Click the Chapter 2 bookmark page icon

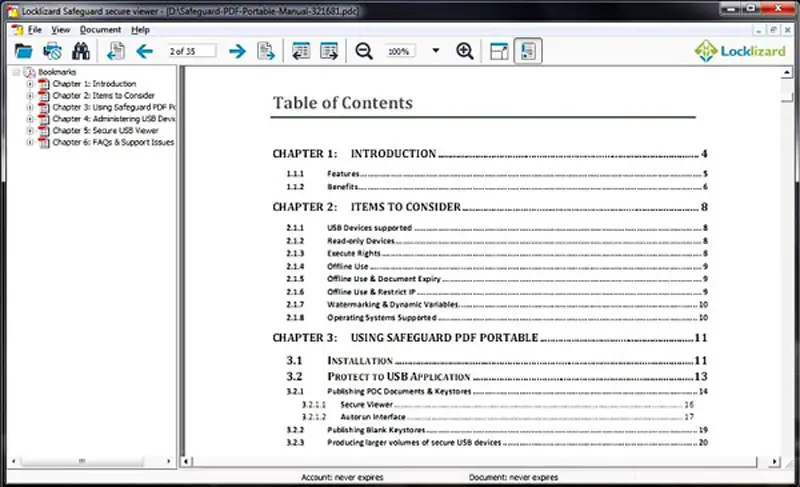tap(44, 95)
